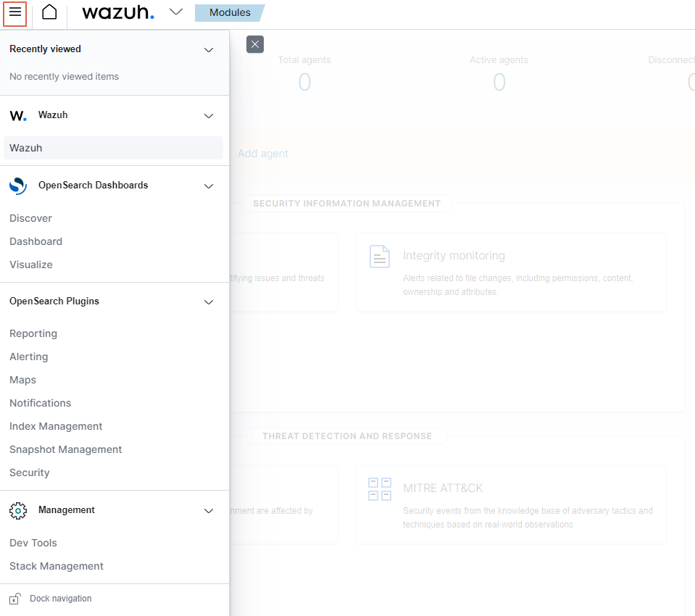Collapse the OpenSearch Dashboards group
Image resolution: width=695 pixels, height=616 pixels.
point(209,186)
